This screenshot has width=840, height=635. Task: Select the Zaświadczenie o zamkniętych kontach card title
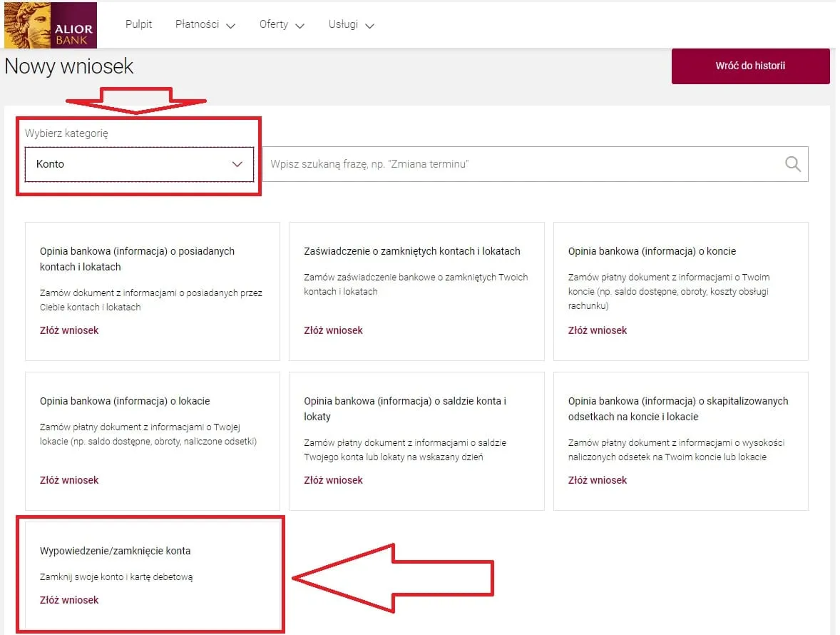(x=411, y=251)
